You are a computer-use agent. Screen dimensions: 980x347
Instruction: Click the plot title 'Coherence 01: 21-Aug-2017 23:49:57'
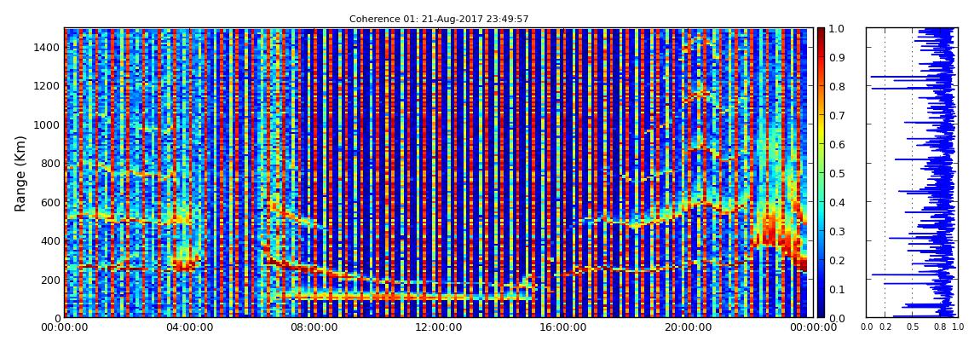pos(439,20)
